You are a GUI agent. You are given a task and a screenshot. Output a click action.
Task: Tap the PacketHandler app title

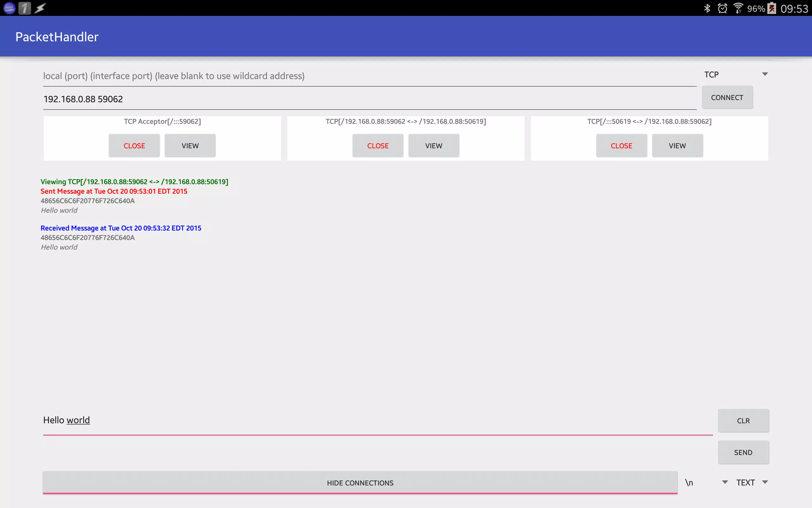(x=57, y=37)
